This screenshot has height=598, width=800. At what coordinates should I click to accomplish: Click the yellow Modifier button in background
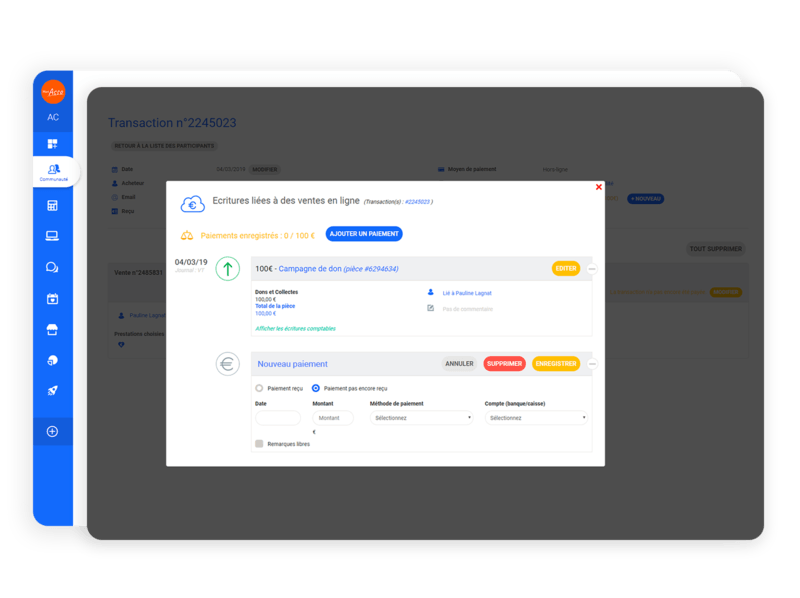coord(726,292)
